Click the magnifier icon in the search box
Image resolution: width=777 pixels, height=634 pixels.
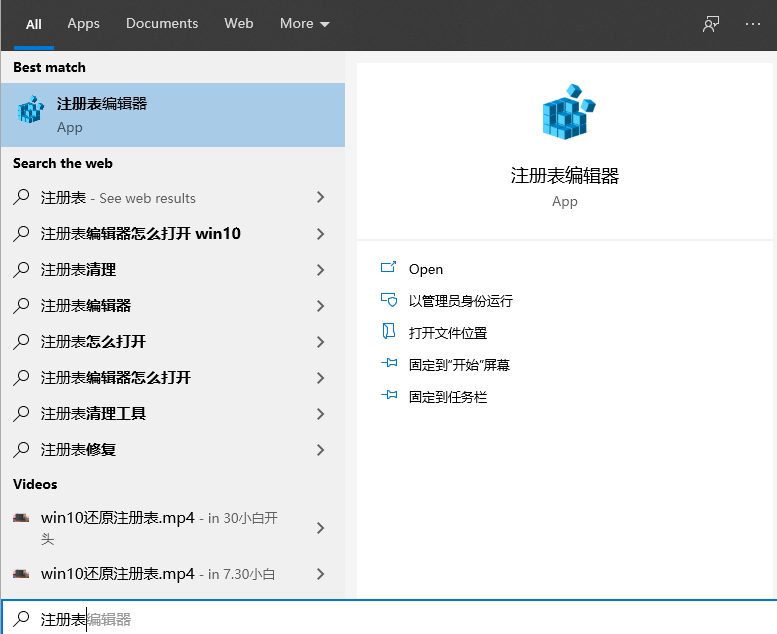tap(21, 618)
